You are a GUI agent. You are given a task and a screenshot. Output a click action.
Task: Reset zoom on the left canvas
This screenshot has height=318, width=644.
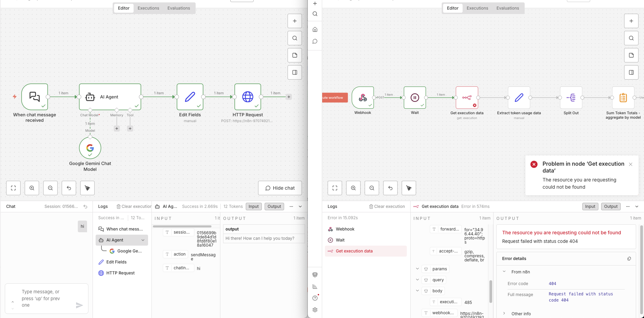point(69,188)
